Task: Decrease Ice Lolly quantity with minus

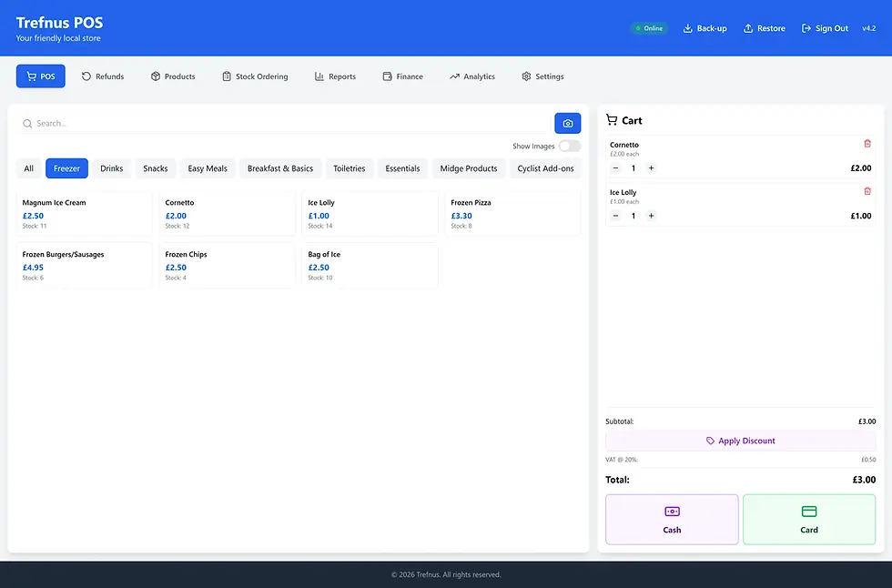Action: (615, 216)
